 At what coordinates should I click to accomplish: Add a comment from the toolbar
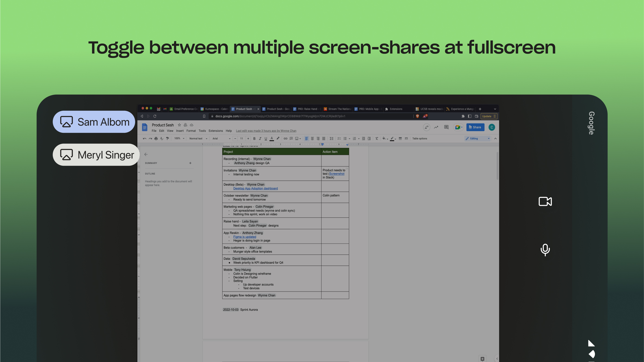291,139
